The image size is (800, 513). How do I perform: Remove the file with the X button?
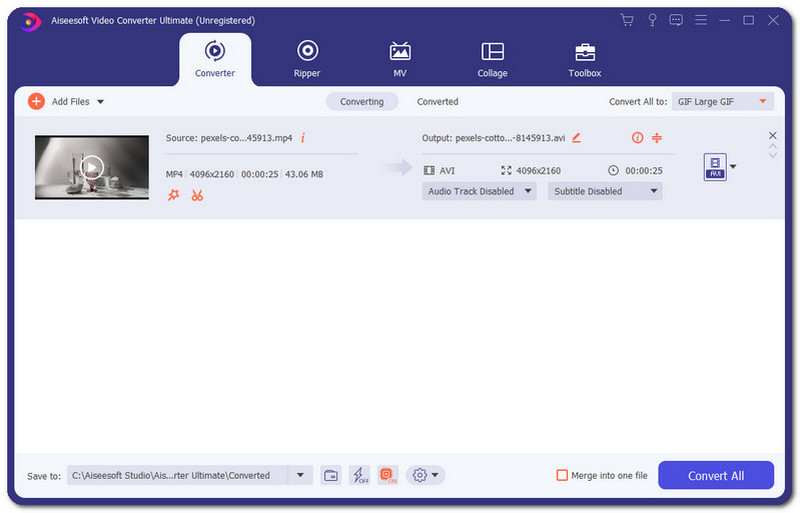(772, 135)
